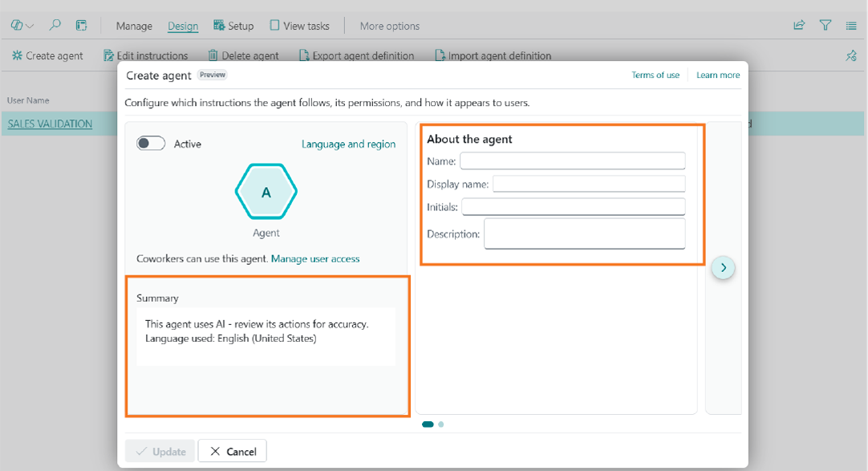The height and width of the screenshot is (471, 868).
Task: Click the Cancel button
Action: (x=232, y=452)
